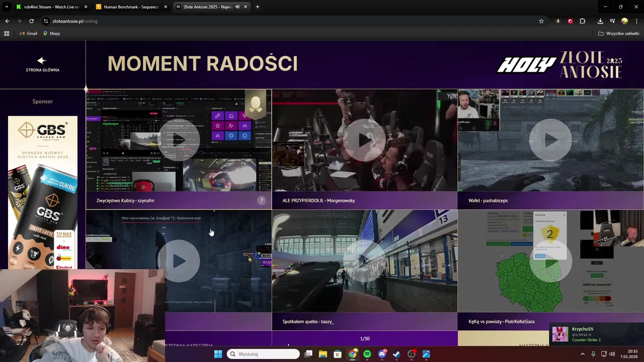The width and height of the screenshot is (644, 362).
Task: Open Discord from the taskbar
Action: tap(382, 354)
